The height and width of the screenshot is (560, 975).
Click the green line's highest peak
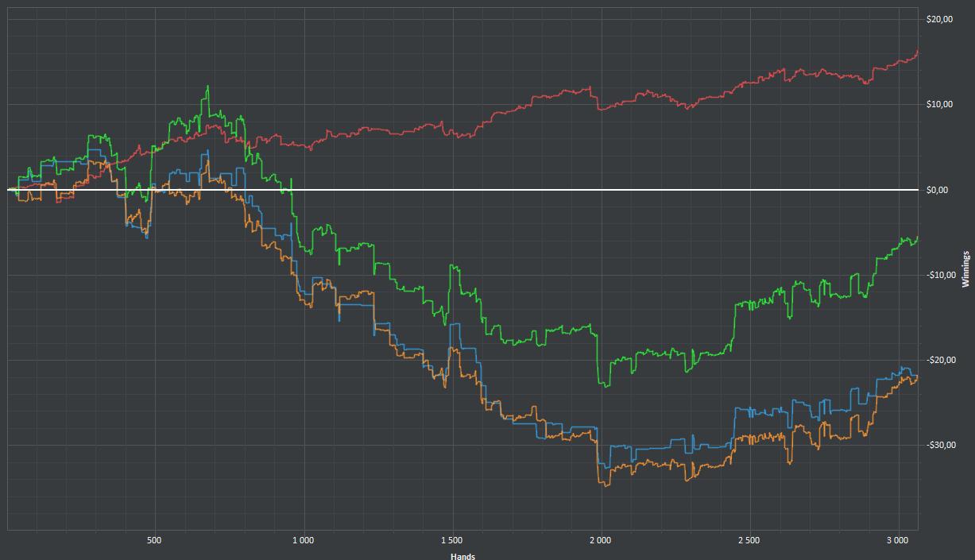tap(207, 87)
